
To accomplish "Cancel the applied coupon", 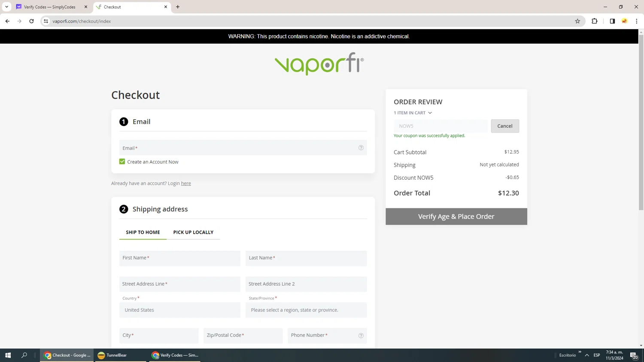I will [505, 126].
